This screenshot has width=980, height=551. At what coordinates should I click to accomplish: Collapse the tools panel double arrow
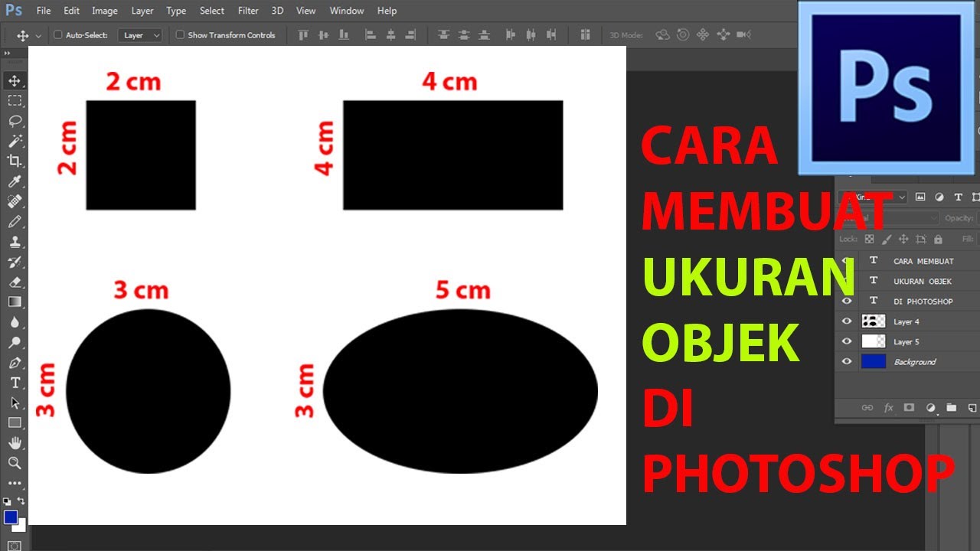coord(8,53)
